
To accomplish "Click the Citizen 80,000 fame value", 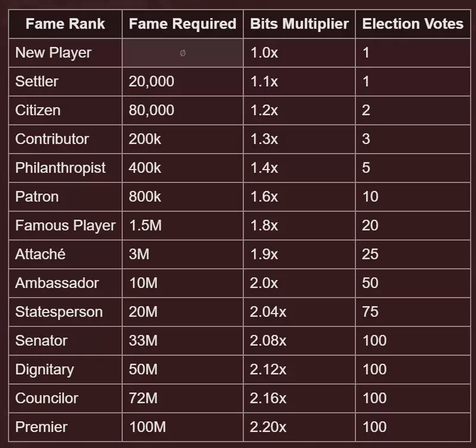I will point(151,110).
